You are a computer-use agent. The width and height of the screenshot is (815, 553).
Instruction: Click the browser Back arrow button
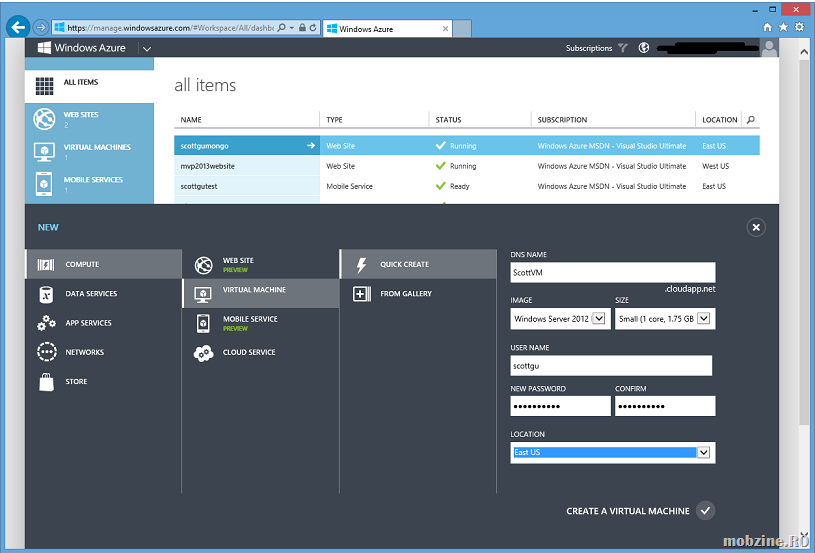pyautogui.click(x=17, y=28)
